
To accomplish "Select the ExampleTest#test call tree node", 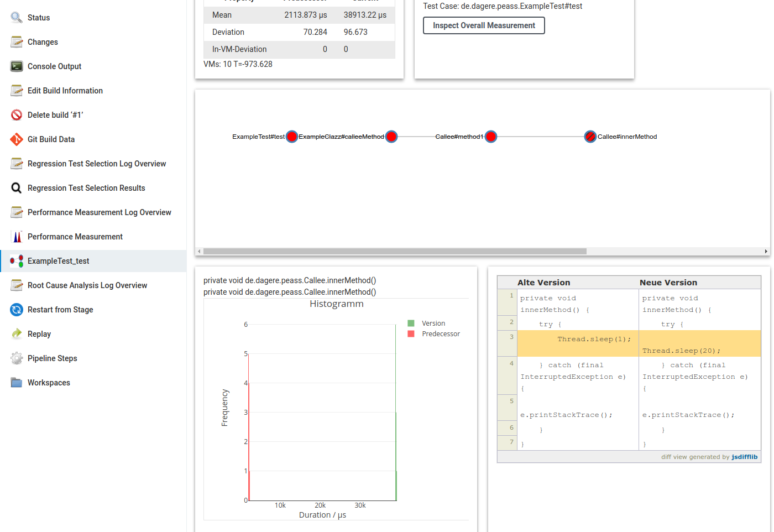I will 292,137.
